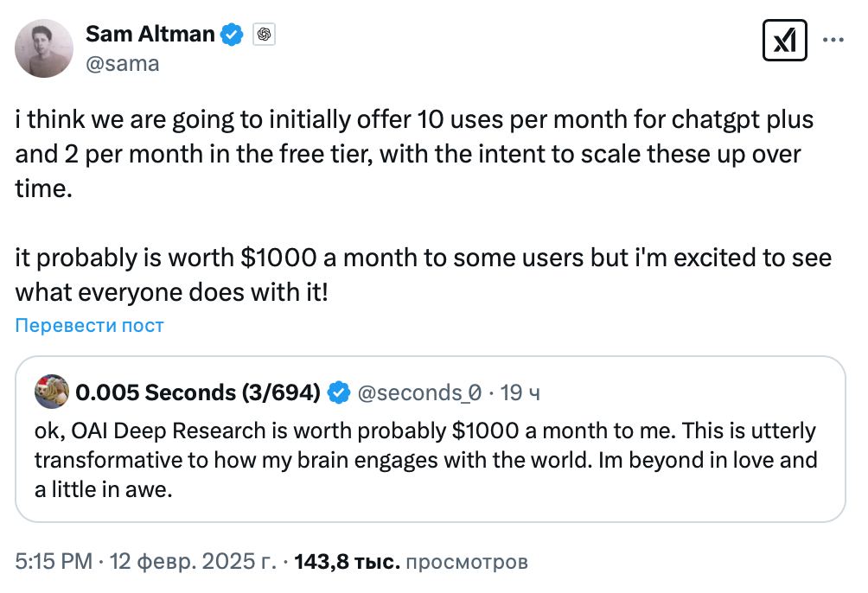868x593 pixels.
Task: Click the verified badge in the quoted post
Action: [339, 393]
